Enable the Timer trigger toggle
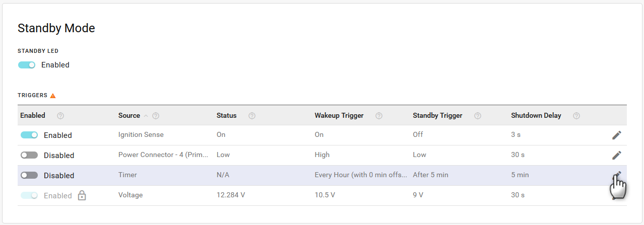 click(x=29, y=175)
